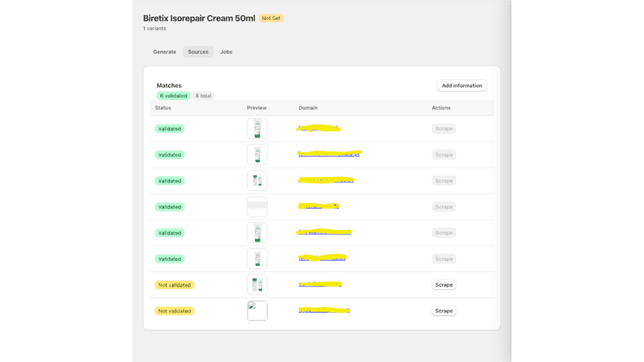The height and width of the screenshot is (362, 644).
Task: Click the first row's Validated badge
Action: pos(170,128)
